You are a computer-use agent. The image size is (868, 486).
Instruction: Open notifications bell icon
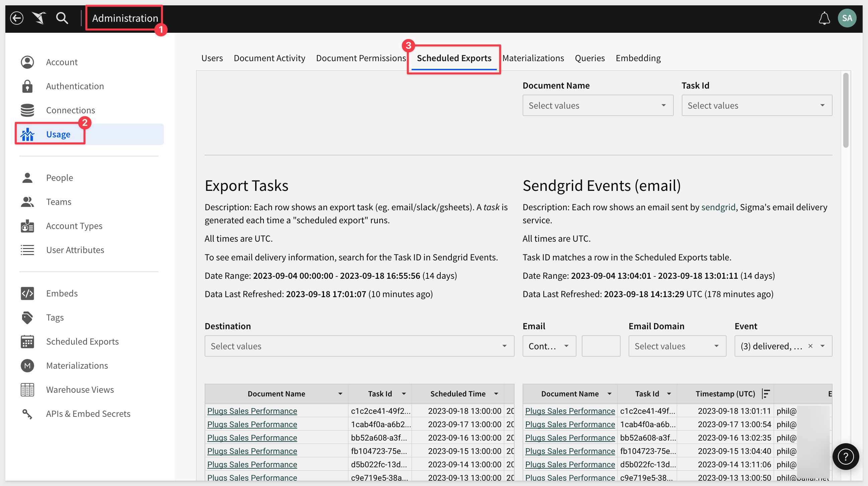(x=824, y=18)
